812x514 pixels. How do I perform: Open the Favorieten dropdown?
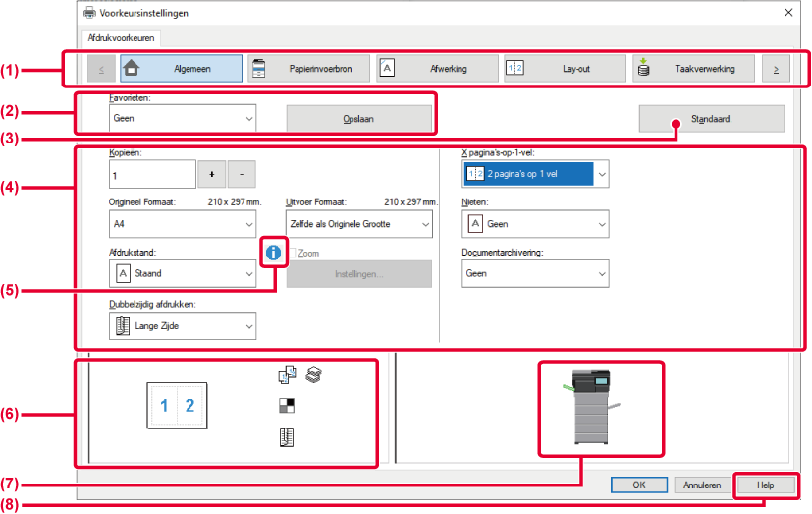click(183, 118)
